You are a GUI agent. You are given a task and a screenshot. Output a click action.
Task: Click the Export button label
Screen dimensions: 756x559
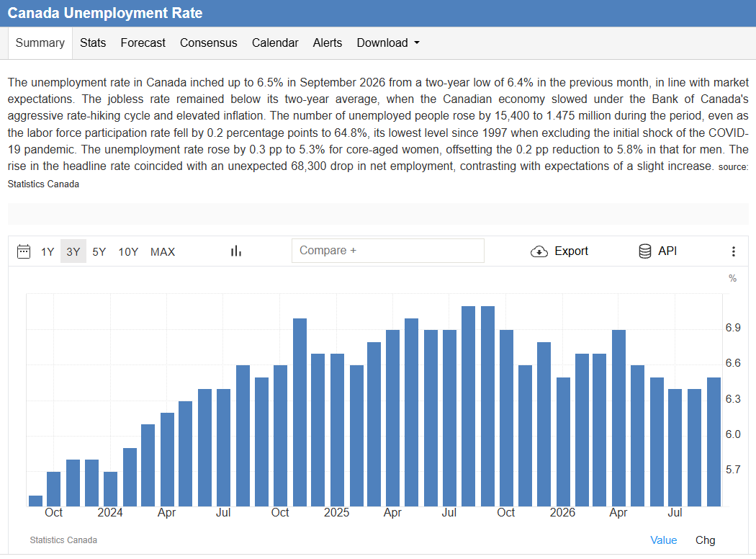pyautogui.click(x=572, y=251)
